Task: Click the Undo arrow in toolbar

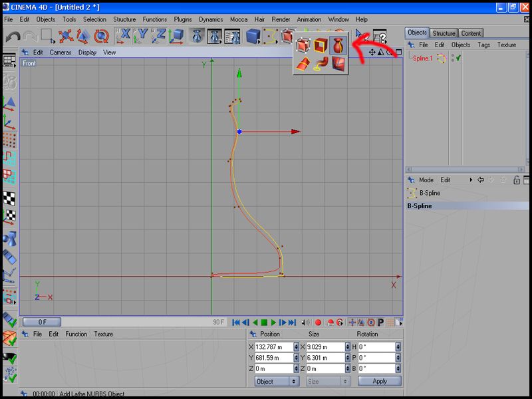Action: (x=13, y=37)
